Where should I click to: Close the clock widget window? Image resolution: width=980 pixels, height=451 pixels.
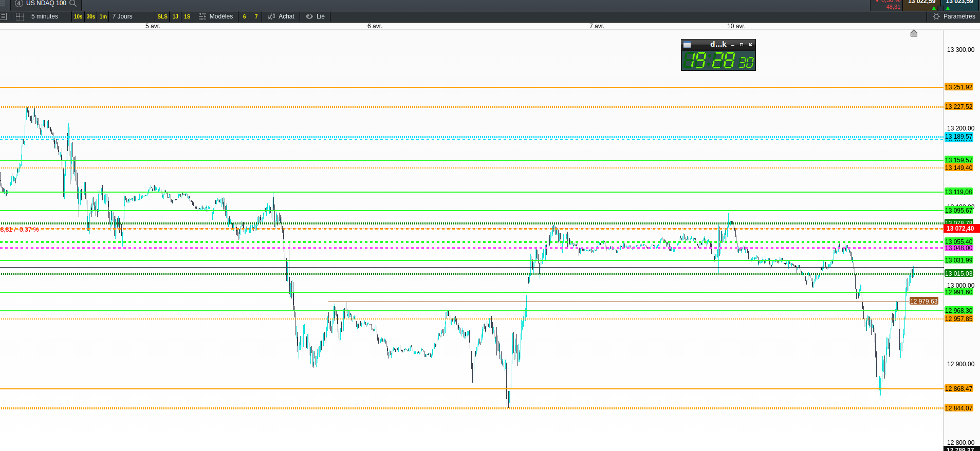(x=750, y=45)
